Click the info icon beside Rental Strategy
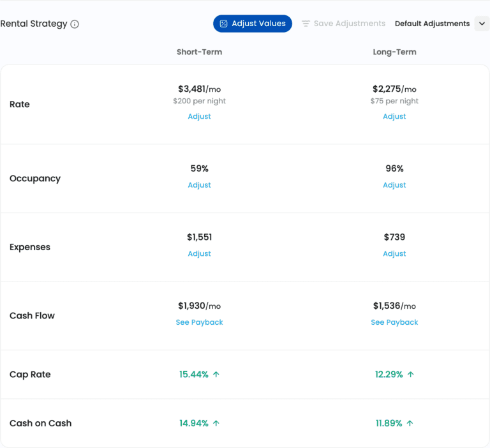The image size is (490, 448). click(x=75, y=24)
